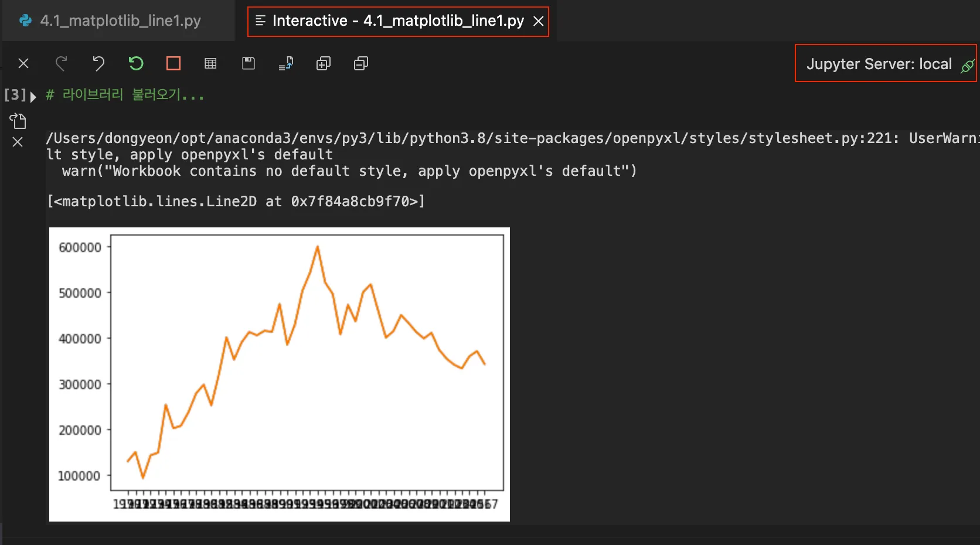This screenshot has width=980, height=545.
Task: Export the session as a Jupyter notebook
Action: [286, 63]
